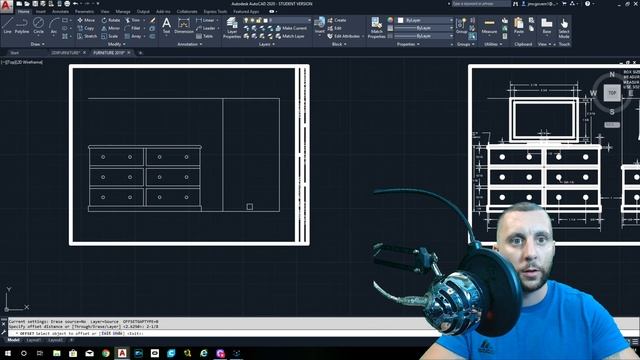Click the object color wheel swatch
This screenshot has width=640, height=360.
pyautogui.click(x=390, y=20)
